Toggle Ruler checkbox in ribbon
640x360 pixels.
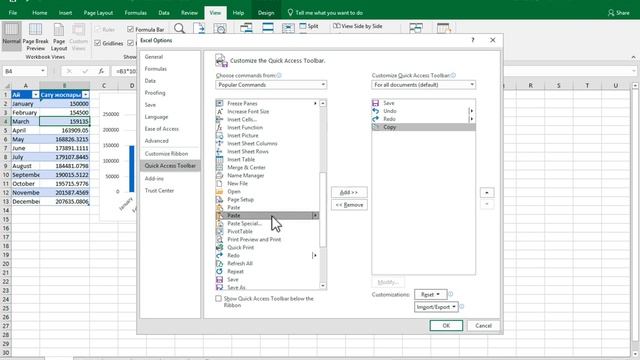pyautogui.click(x=98, y=29)
